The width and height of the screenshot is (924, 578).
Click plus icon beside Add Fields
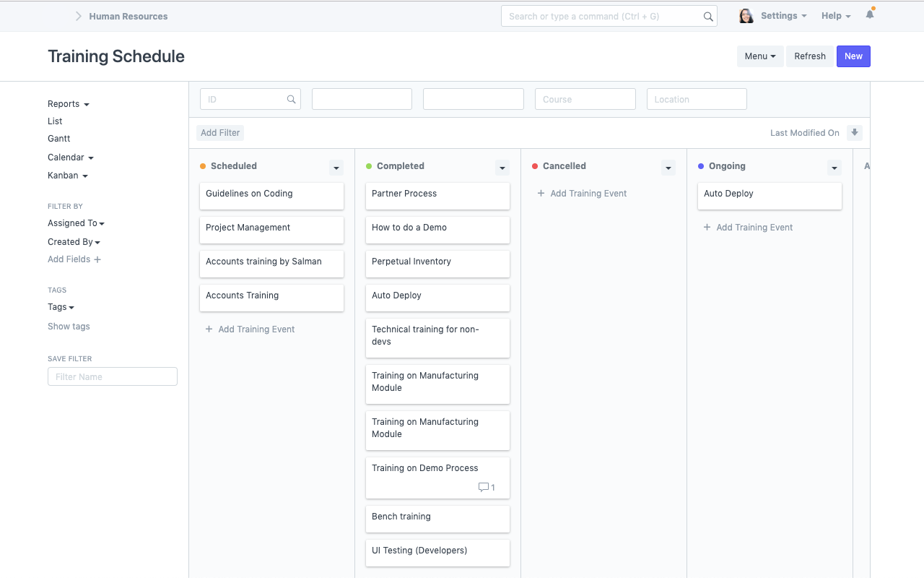[97, 259]
